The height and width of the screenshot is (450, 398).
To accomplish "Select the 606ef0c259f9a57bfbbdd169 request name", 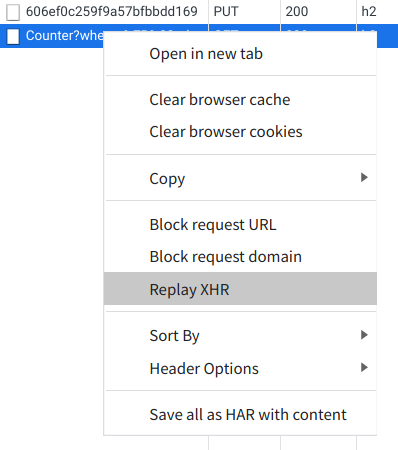I will point(112,12).
